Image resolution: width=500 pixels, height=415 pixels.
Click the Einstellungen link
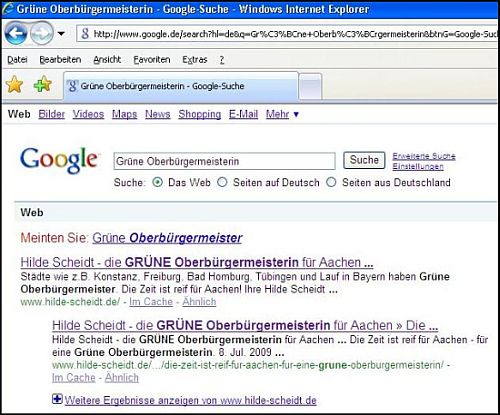pyautogui.click(x=418, y=166)
